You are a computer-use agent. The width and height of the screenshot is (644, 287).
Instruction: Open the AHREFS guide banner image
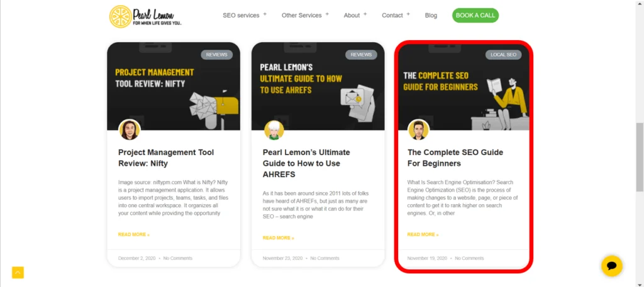click(x=318, y=87)
